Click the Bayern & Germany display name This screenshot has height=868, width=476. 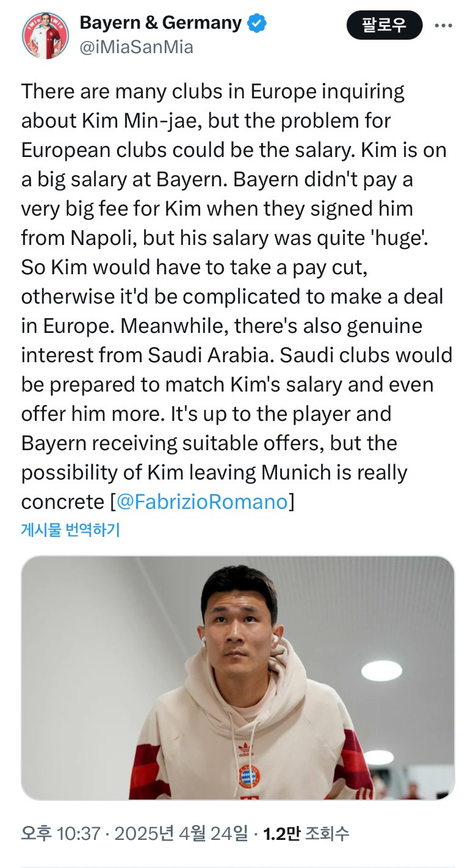pos(160,23)
